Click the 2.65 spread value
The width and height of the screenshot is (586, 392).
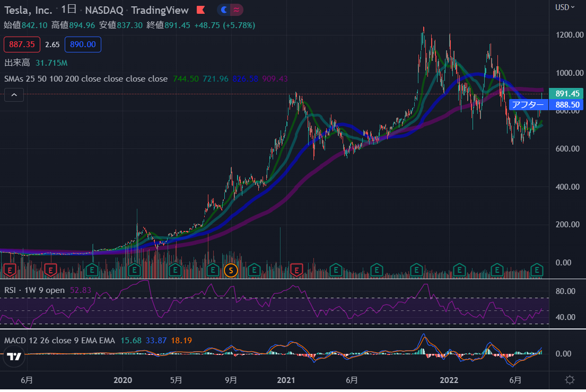(x=53, y=44)
